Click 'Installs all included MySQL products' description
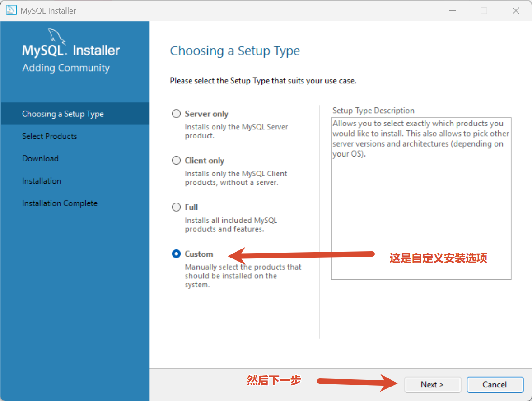 231,225
